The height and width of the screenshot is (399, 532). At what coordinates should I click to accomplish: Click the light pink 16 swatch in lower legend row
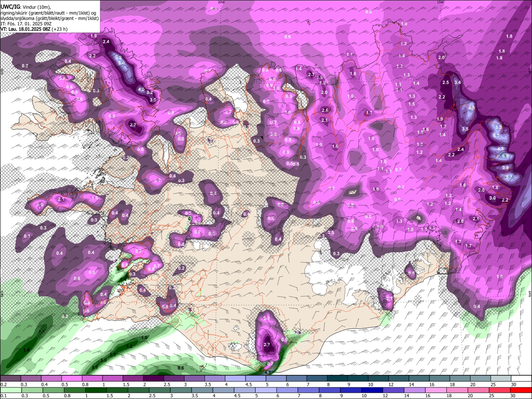pos(436,390)
